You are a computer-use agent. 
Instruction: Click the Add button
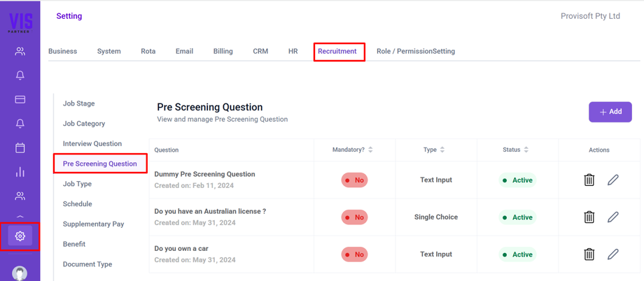[610, 112]
